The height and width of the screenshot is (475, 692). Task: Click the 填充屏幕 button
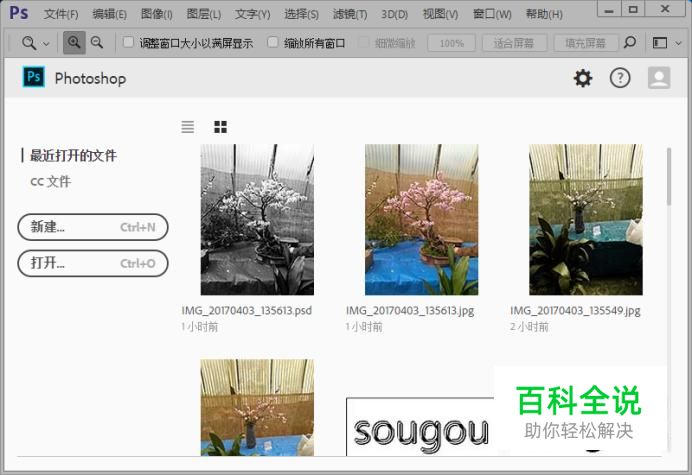click(x=585, y=43)
